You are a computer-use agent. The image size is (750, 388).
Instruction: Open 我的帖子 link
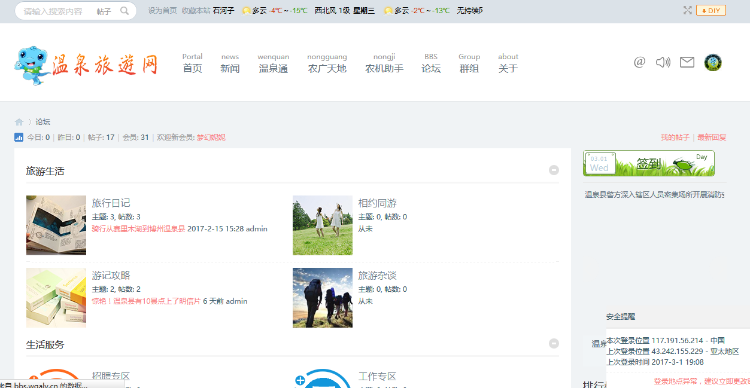point(675,138)
